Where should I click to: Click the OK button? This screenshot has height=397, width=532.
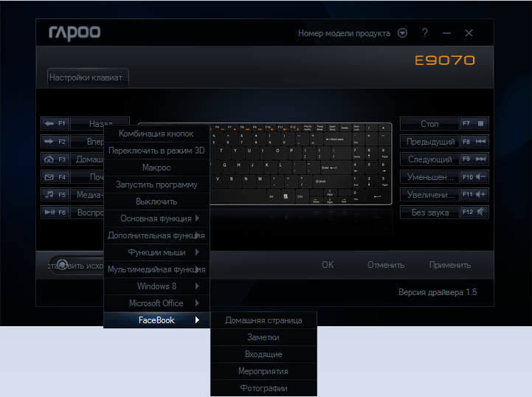[x=328, y=265]
